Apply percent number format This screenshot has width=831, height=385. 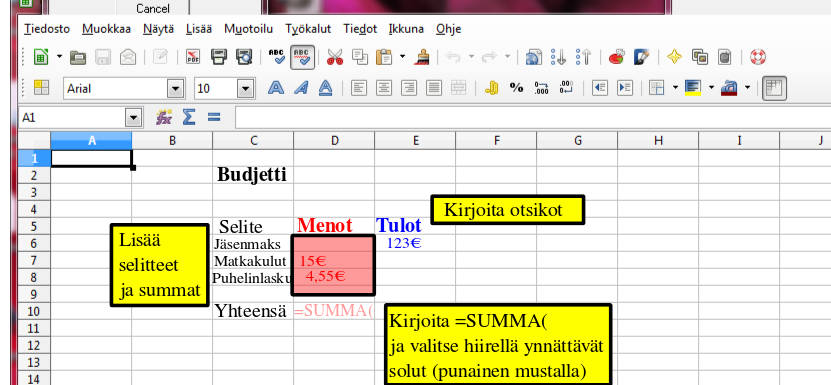coord(516,88)
